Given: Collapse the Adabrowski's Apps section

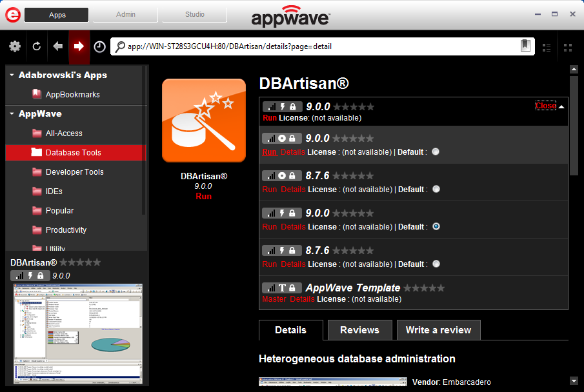Looking at the screenshot, I should [x=12, y=75].
